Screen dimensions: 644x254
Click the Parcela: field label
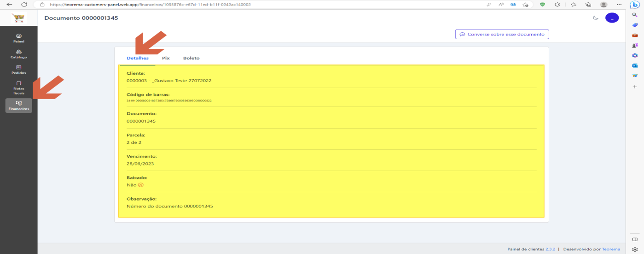[x=136, y=135]
